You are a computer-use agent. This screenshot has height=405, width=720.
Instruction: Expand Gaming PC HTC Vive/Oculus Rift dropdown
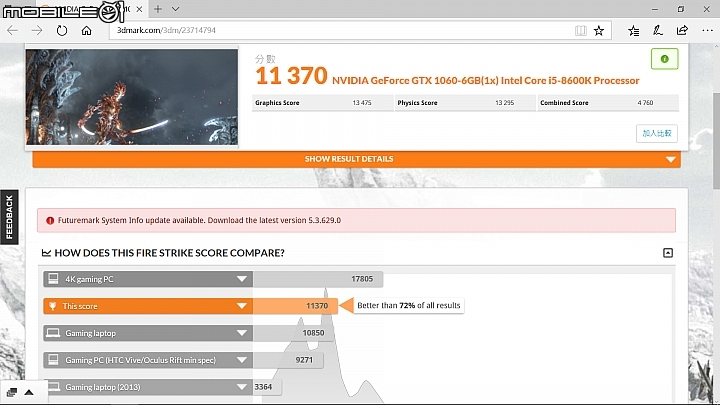242,360
